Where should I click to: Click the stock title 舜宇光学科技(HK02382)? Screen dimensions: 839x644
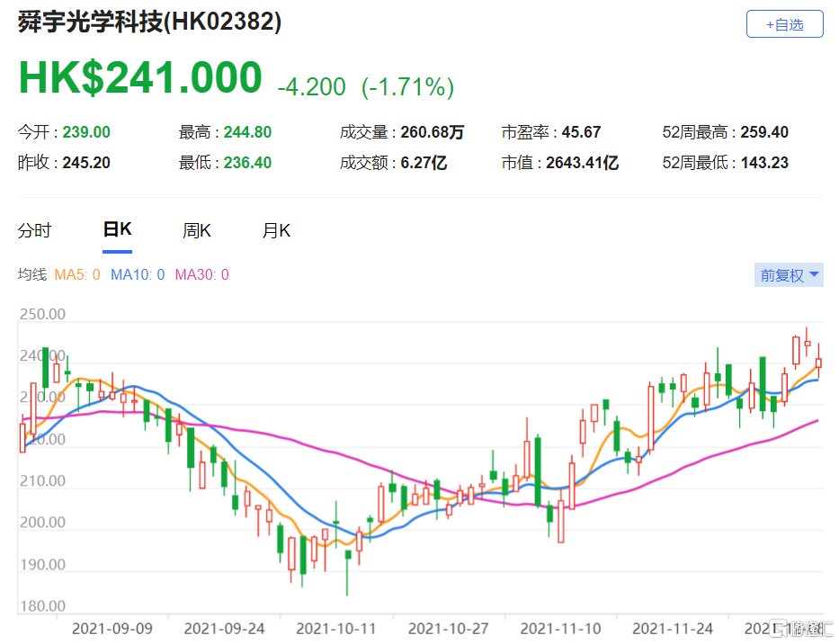click(149, 22)
